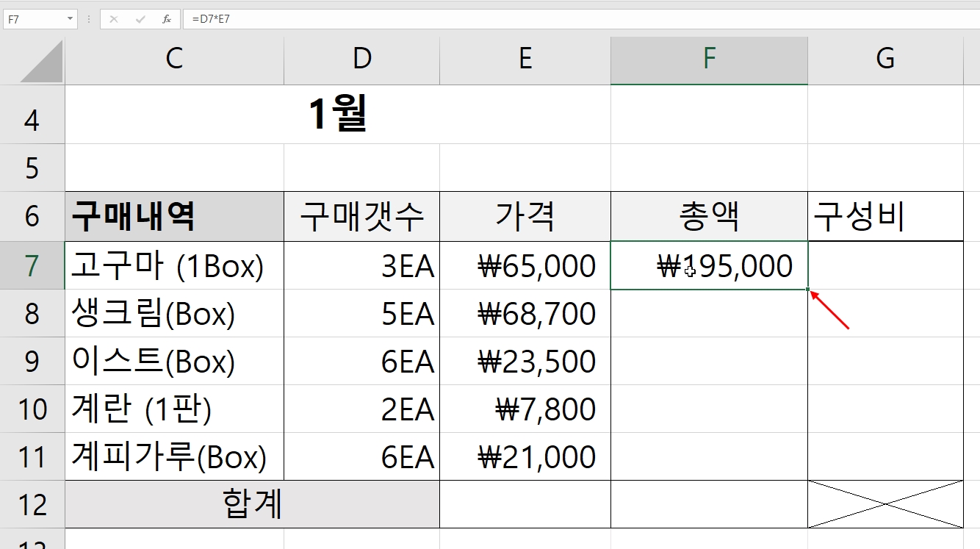This screenshot has width=980, height=549.
Task: Select row 11 header
Action: [32, 456]
